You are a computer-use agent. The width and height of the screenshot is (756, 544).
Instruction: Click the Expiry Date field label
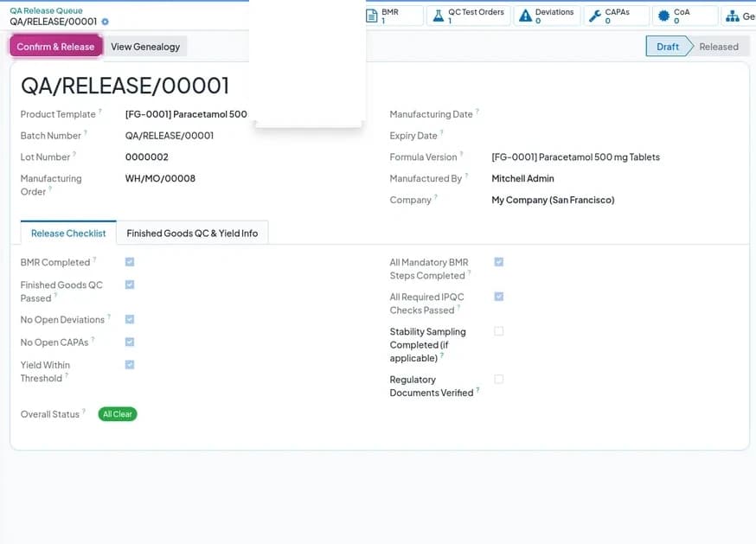[x=413, y=136]
